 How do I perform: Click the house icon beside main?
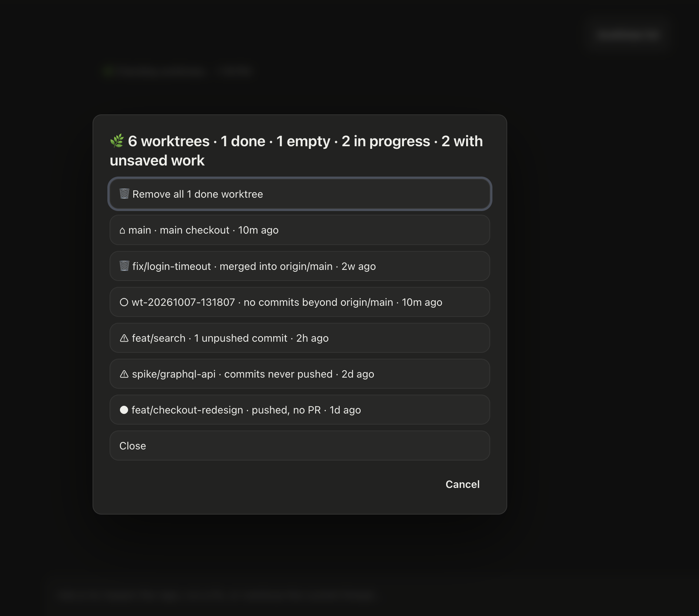[x=122, y=231]
